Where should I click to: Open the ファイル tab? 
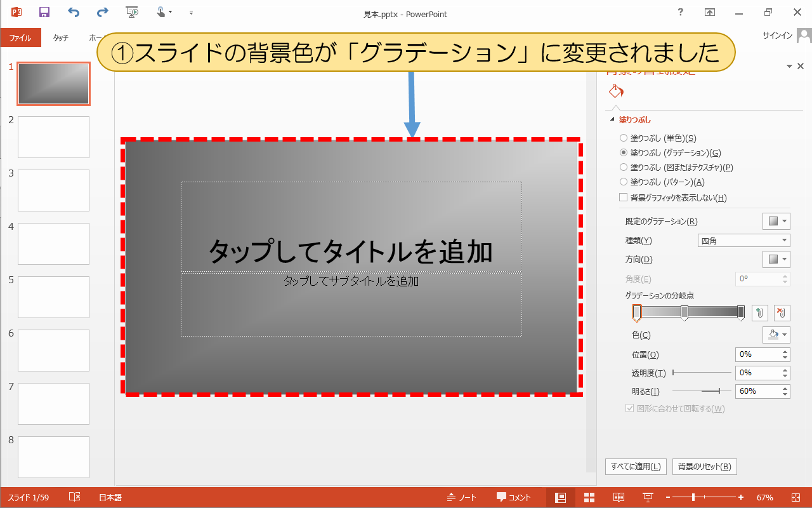[x=20, y=37]
